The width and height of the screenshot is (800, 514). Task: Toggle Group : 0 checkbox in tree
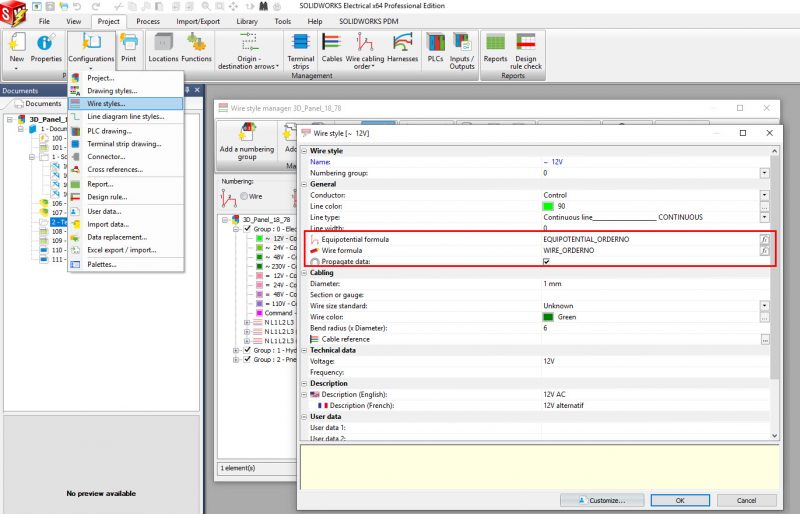247,229
